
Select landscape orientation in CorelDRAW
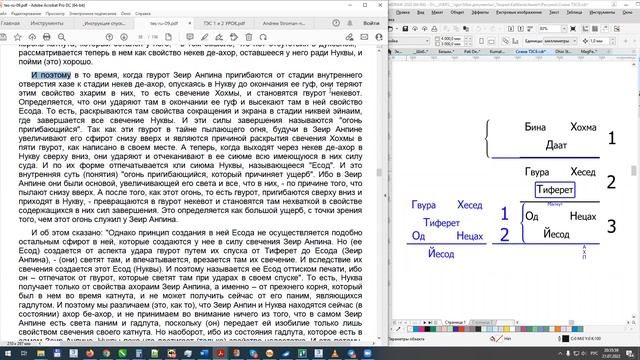[491, 41]
